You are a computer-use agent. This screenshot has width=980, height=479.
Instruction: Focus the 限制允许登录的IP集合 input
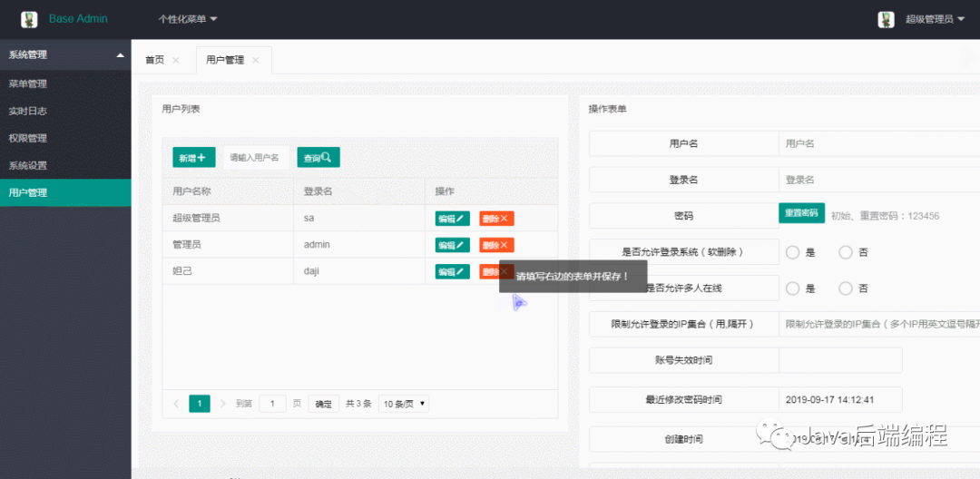coord(879,324)
